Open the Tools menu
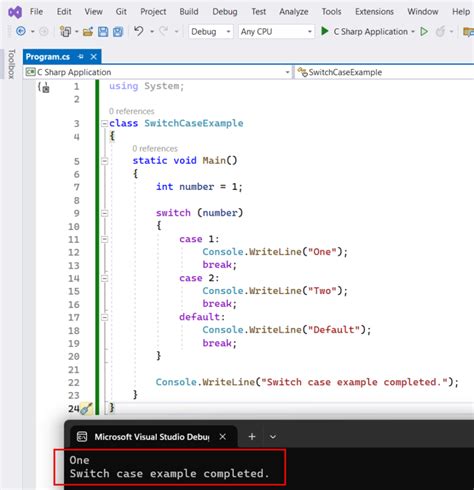This screenshot has width=474, height=490. [331, 12]
